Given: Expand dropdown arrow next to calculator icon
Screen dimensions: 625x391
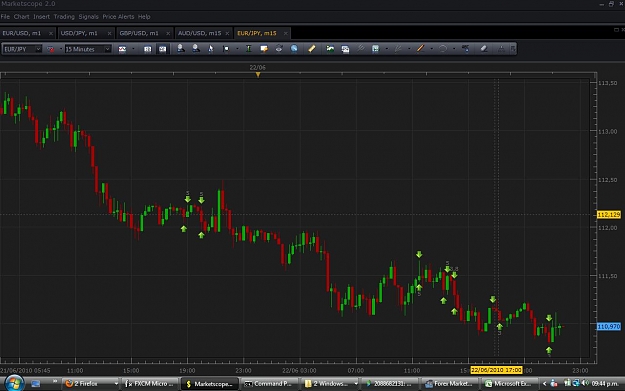Looking at the screenshot, I should [387, 49].
